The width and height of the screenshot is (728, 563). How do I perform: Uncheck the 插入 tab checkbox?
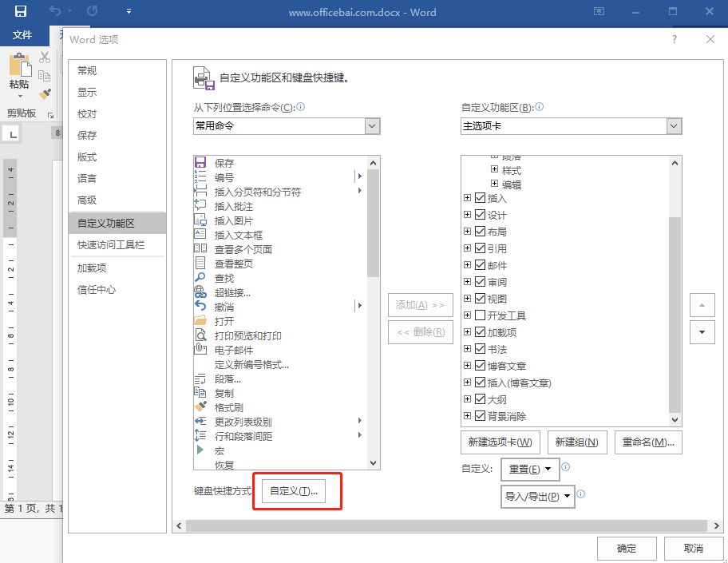click(480, 198)
